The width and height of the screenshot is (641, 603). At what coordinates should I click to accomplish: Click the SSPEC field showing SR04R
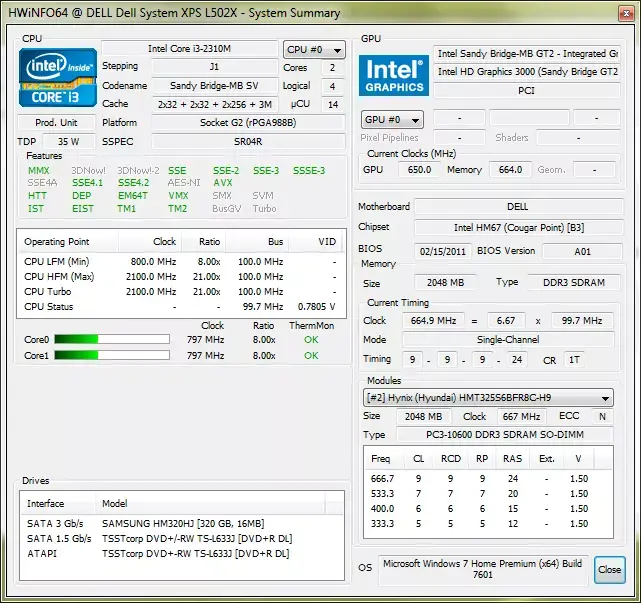pyautogui.click(x=248, y=141)
